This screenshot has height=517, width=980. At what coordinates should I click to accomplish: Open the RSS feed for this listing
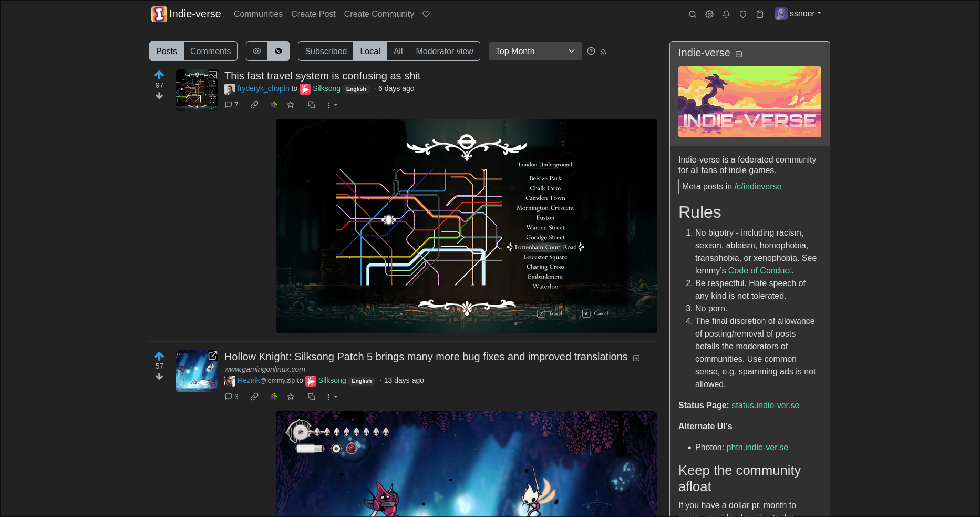[x=603, y=52]
